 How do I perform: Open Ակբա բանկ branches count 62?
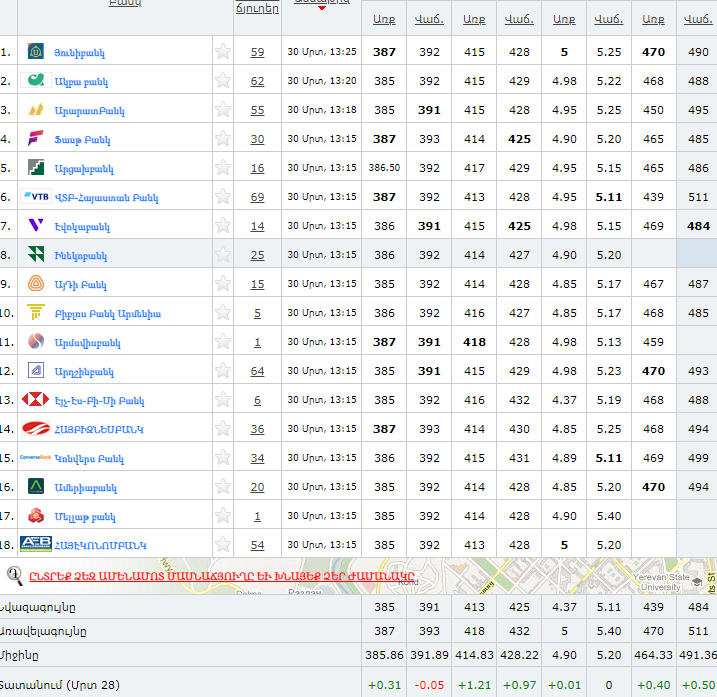[x=257, y=81]
